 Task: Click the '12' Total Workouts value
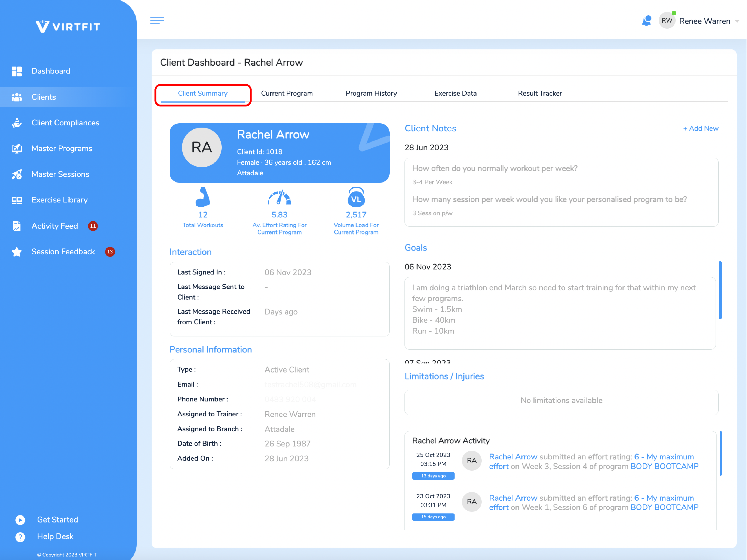pos(203,215)
